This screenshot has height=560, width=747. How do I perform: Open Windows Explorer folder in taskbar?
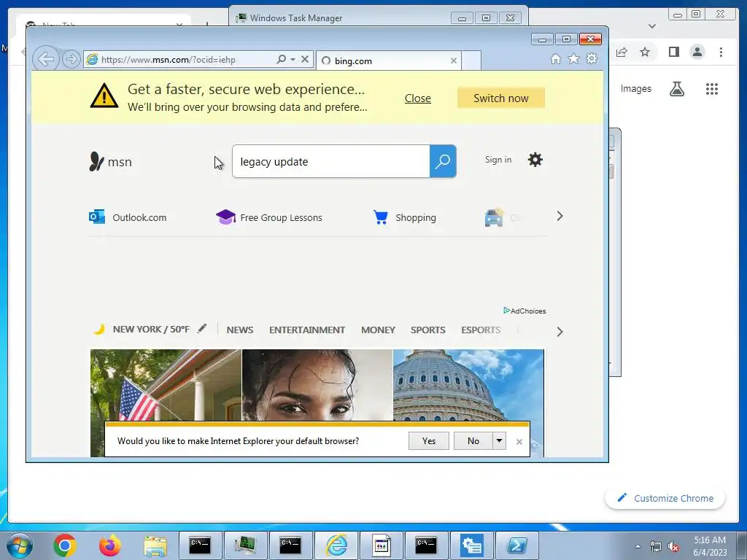pos(155,545)
